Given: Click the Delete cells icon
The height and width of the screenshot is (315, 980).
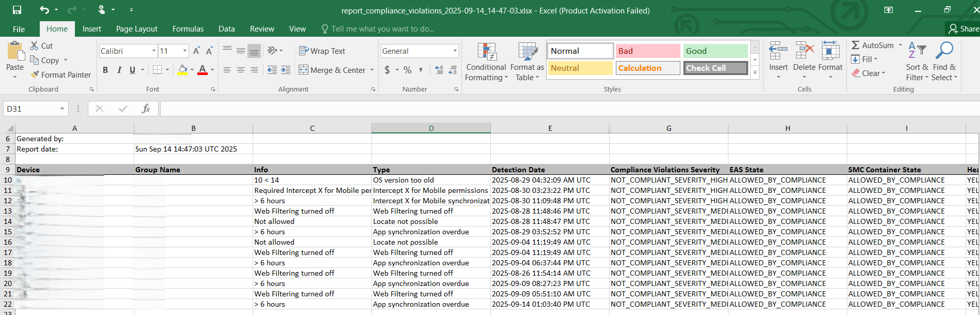Looking at the screenshot, I should pyautogui.click(x=804, y=52).
